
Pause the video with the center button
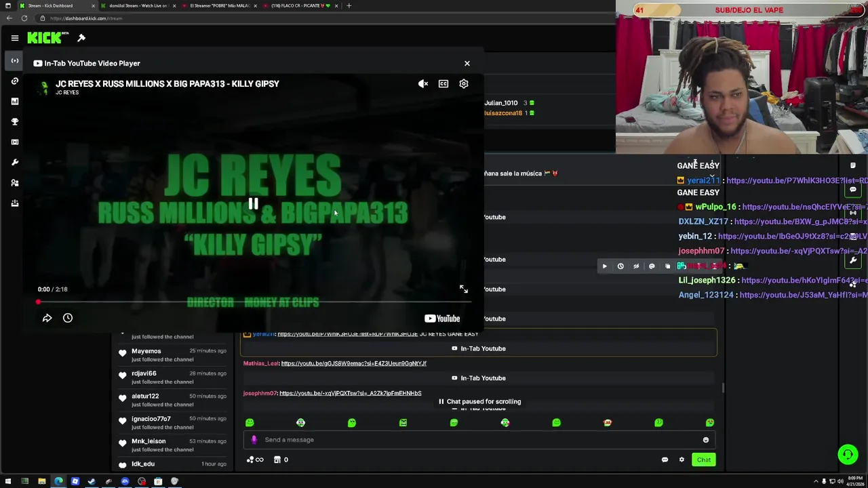pyautogui.click(x=253, y=204)
